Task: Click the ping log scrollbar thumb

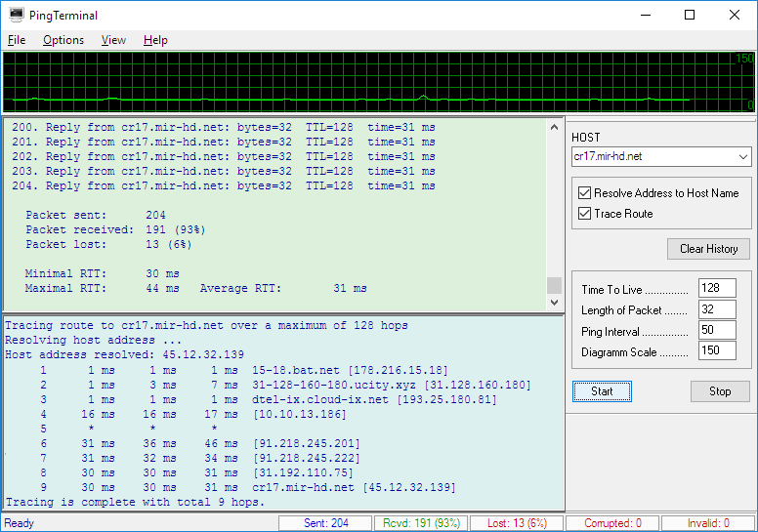Action: pos(554,285)
